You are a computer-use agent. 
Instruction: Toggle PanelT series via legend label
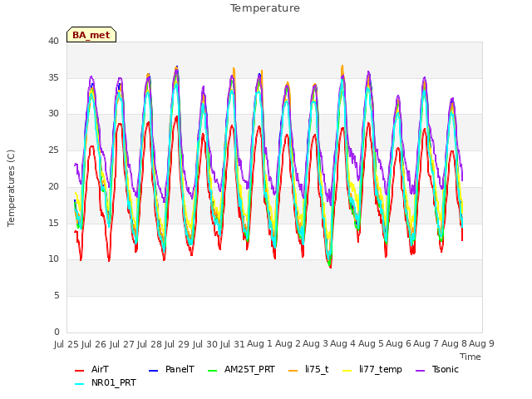(180, 369)
